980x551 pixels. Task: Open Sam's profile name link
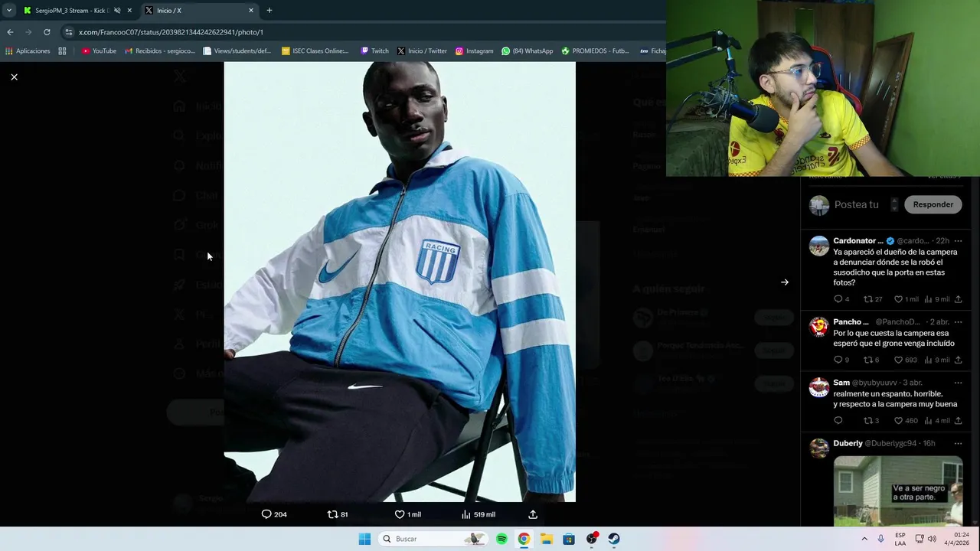point(841,383)
